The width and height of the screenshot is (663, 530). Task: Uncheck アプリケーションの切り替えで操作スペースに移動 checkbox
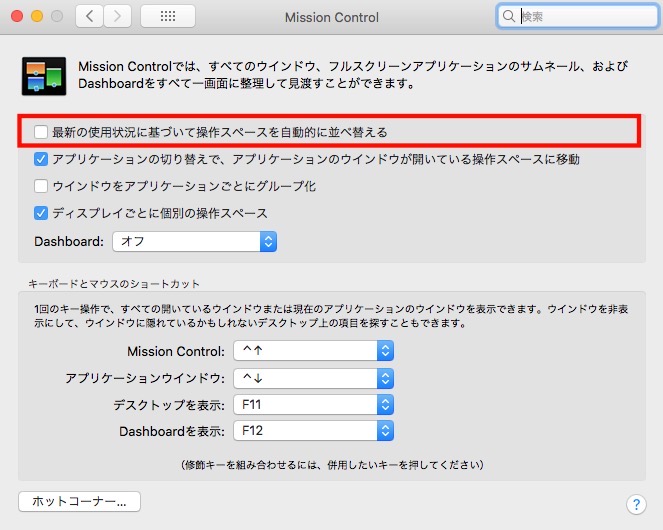pos(41,159)
